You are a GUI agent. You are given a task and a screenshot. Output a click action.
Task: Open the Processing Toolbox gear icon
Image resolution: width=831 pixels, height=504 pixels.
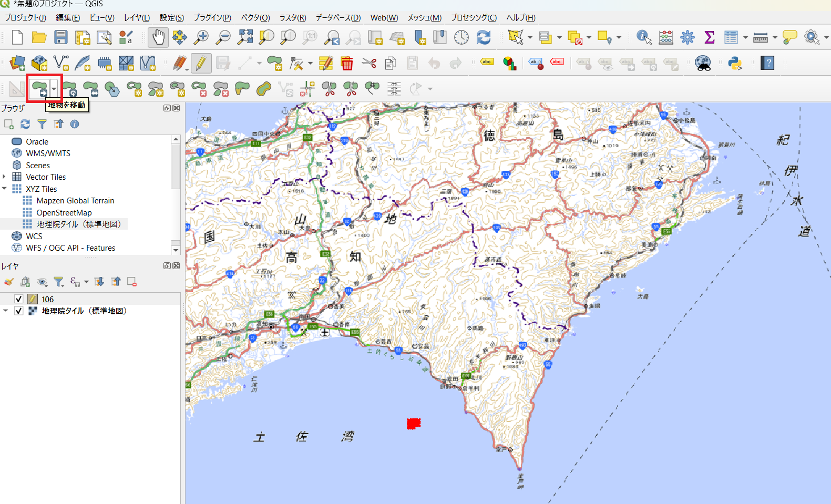[x=687, y=37]
